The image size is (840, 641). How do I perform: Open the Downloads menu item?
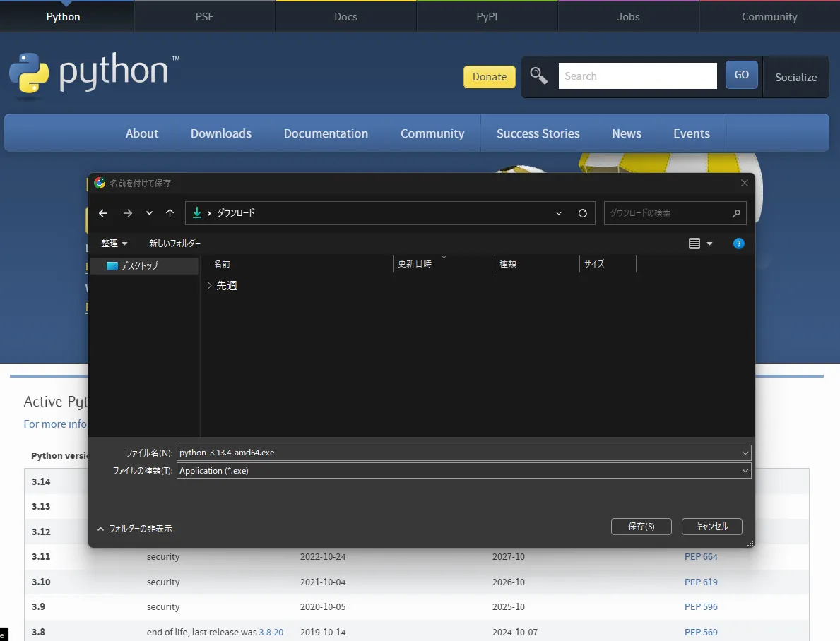220,133
